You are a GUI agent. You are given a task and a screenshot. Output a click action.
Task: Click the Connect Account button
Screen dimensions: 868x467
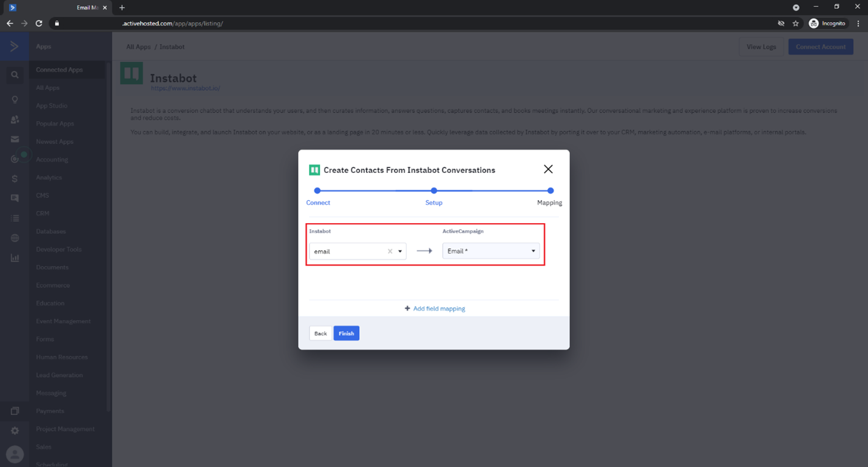[821, 47]
